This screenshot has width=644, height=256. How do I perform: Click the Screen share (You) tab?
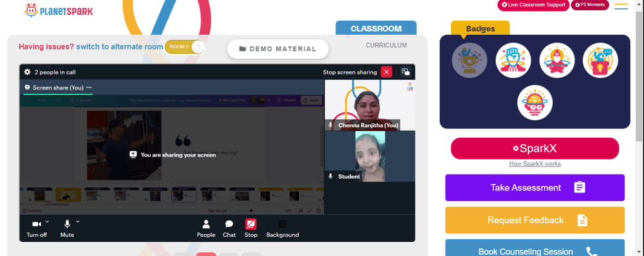point(58,87)
